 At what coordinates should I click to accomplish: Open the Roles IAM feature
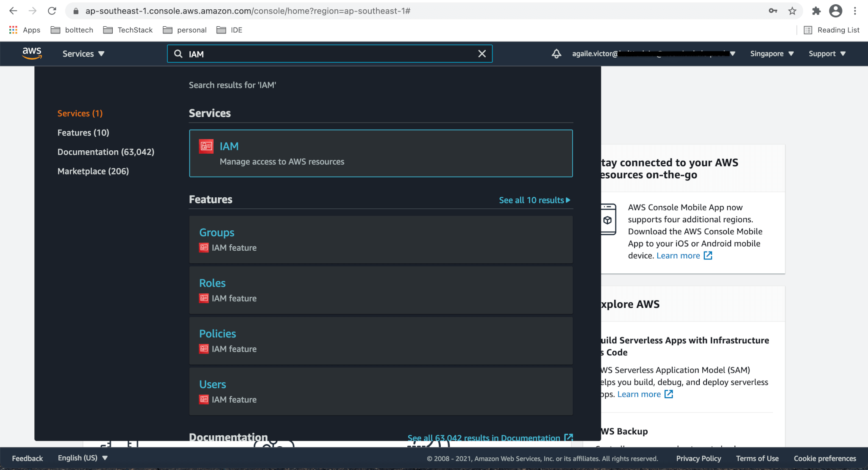212,283
